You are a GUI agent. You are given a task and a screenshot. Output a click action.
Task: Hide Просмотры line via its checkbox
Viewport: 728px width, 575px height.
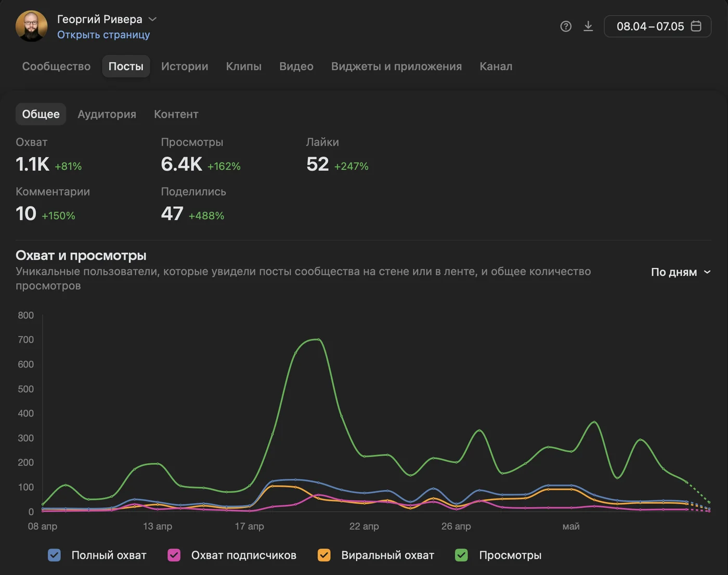[461, 555]
